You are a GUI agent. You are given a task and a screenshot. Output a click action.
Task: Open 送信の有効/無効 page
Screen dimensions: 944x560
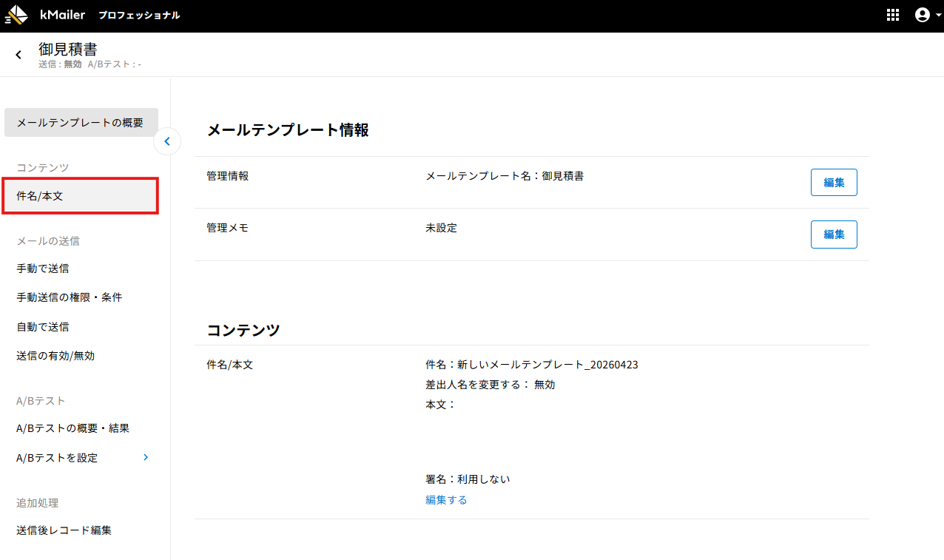(55, 355)
